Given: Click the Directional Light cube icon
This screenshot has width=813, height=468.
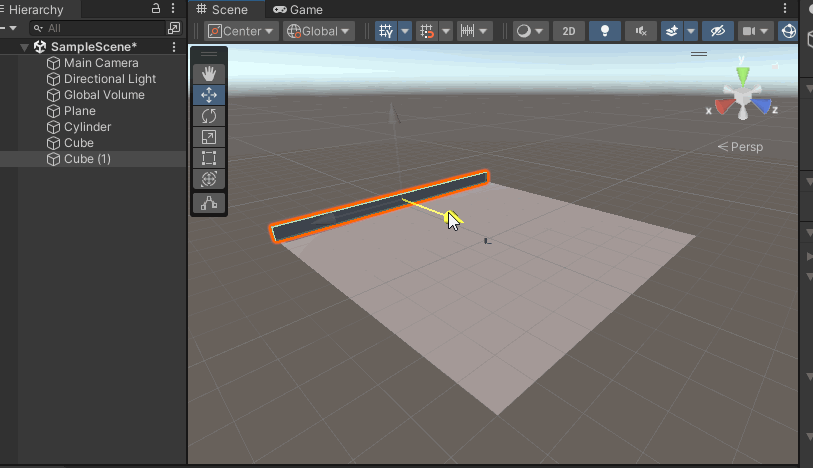Looking at the screenshot, I should pyautogui.click(x=53, y=79).
